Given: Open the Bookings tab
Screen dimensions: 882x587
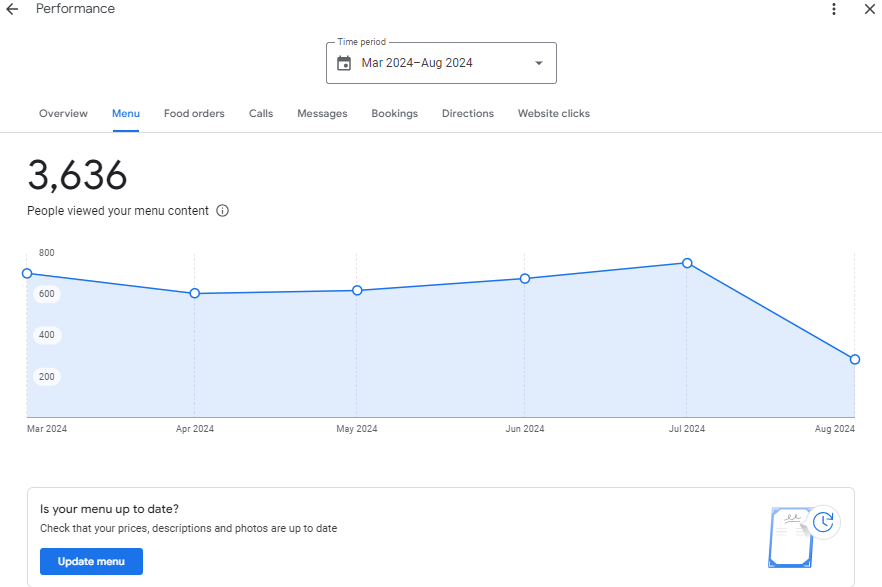Looking at the screenshot, I should (x=394, y=114).
